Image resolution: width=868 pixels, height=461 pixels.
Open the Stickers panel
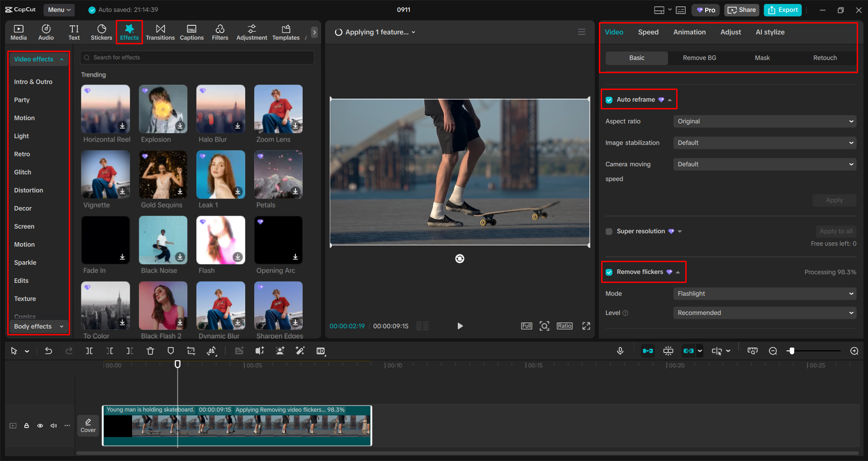coord(101,32)
